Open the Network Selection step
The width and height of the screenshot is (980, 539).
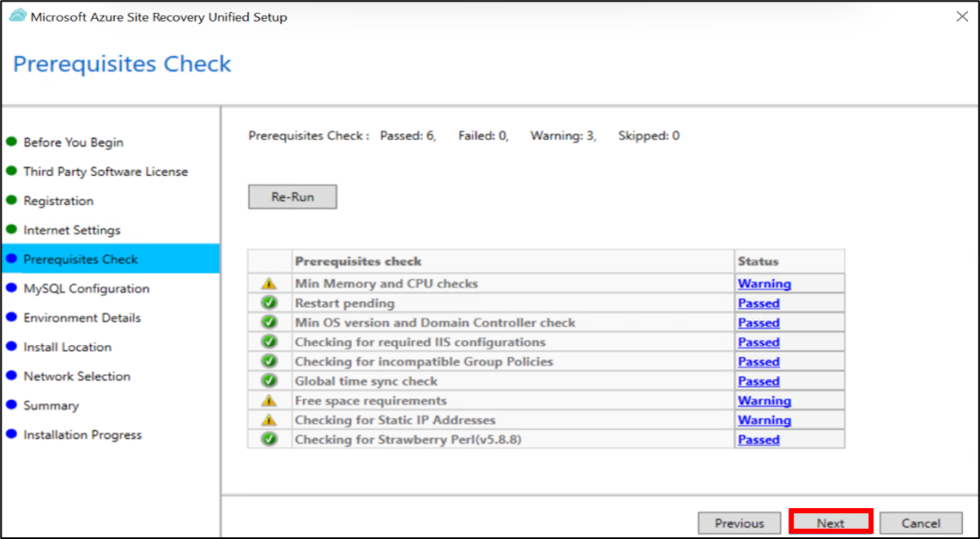pyautogui.click(x=77, y=377)
